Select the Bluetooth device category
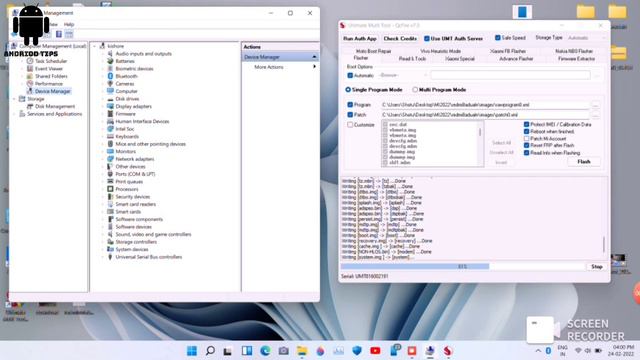 [x=126, y=76]
